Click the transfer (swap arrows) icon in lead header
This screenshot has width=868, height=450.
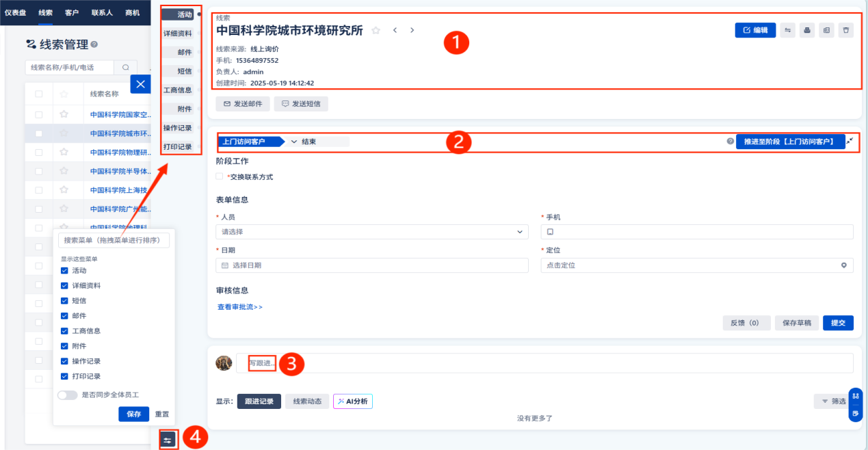tap(788, 30)
